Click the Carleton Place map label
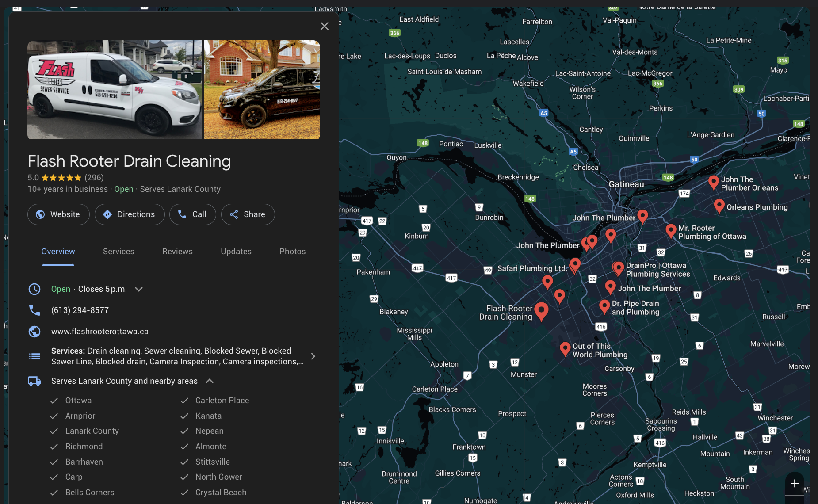This screenshot has width=818, height=504. coord(435,389)
